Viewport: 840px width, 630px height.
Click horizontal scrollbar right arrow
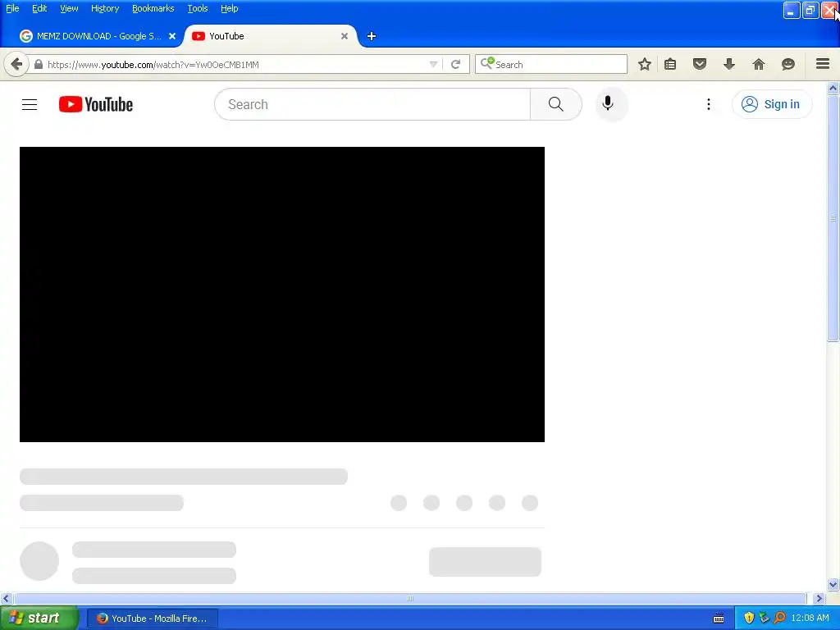pos(819,598)
